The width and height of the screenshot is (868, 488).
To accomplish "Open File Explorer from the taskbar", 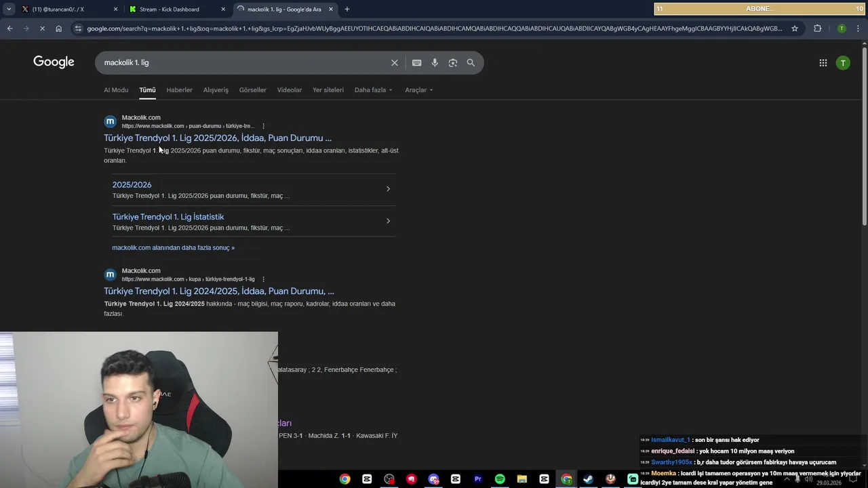I will 521,479.
